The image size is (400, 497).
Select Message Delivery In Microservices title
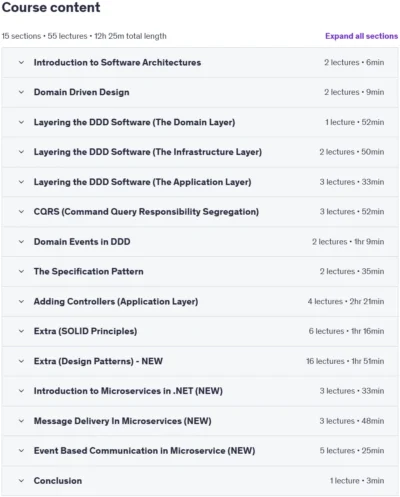point(122,421)
